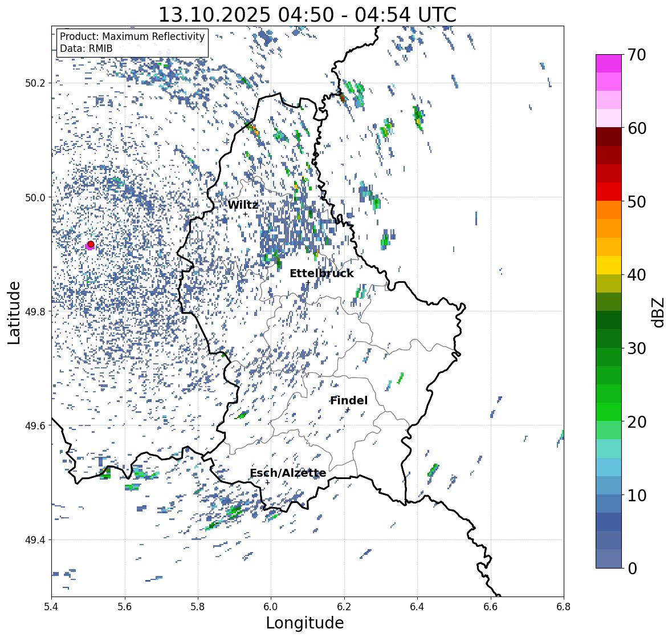This screenshot has width=672, height=637.
Task: Click the yellow colorbar segment at 40
Action: click(x=609, y=265)
